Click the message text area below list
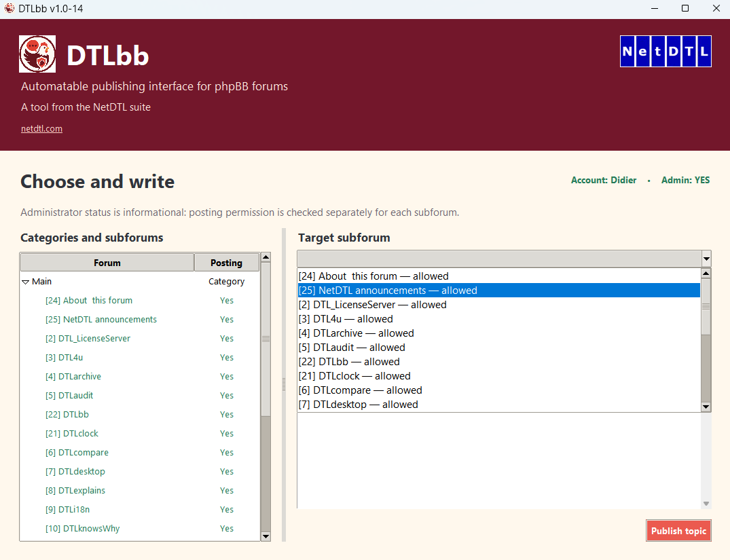This screenshot has height=560, width=730. pyautogui.click(x=499, y=461)
